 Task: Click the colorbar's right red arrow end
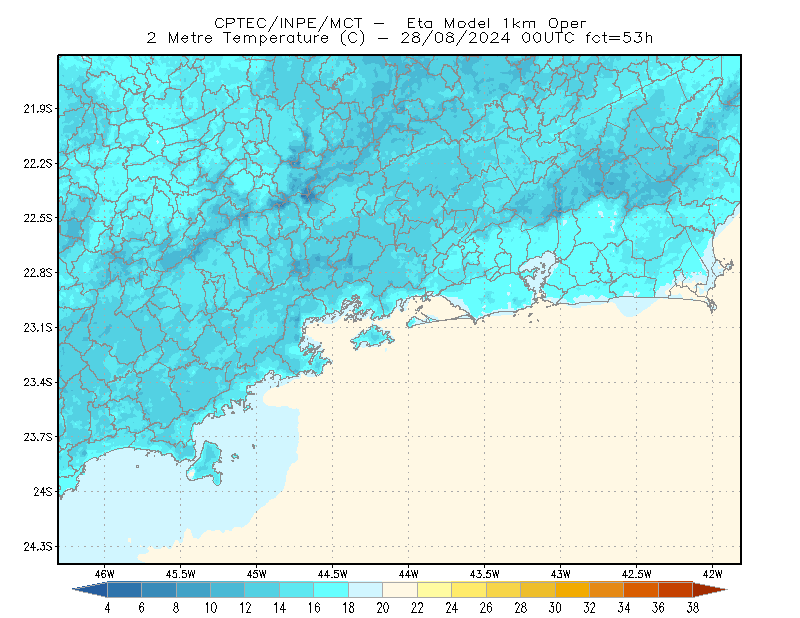click(710, 590)
